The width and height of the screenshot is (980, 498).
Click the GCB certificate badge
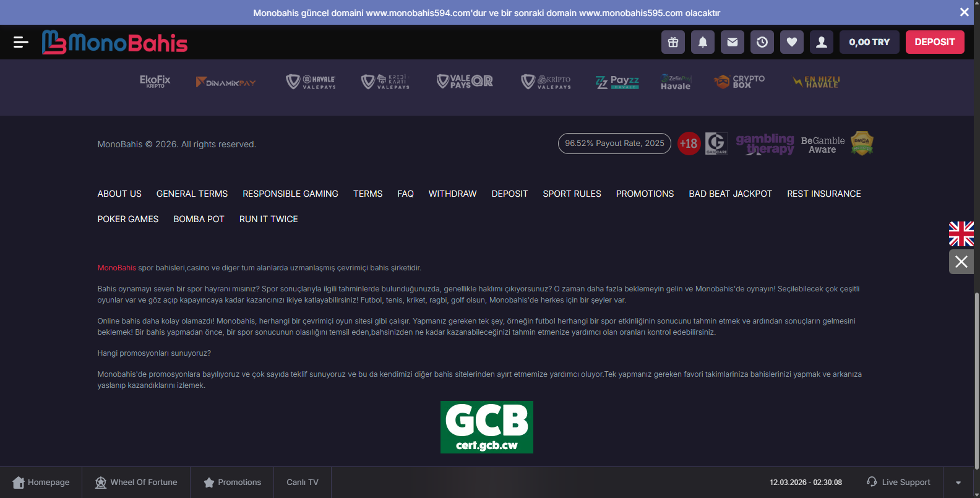click(x=487, y=427)
